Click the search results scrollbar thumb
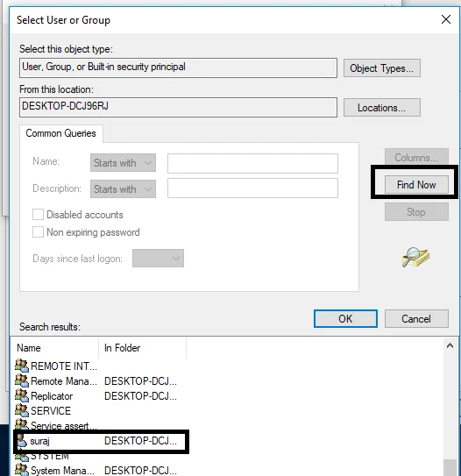Screen dimensions: 461x476 pos(450,468)
